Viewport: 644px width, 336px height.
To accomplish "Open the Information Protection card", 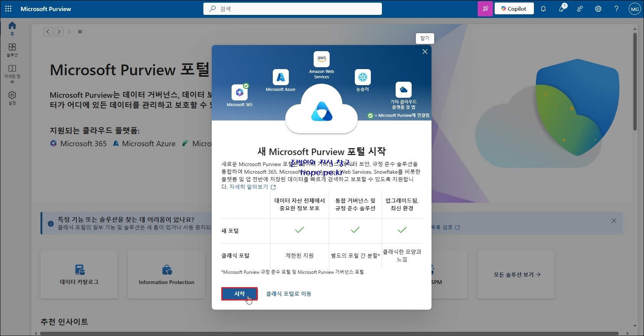I will [x=166, y=275].
